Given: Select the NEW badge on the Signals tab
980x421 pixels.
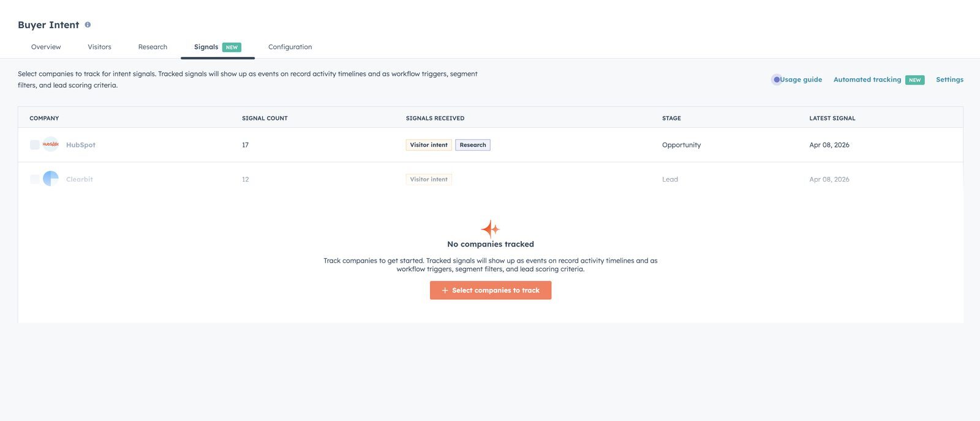Looking at the screenshot, I should [x=232, y=47].
